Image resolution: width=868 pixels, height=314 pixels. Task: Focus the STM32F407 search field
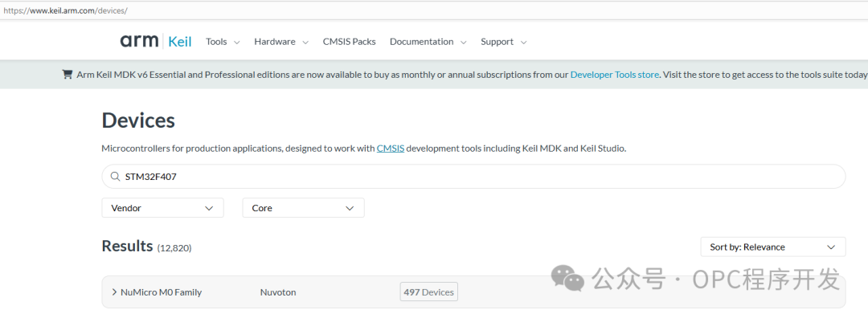pyautogui.click(x=473, y=177)
